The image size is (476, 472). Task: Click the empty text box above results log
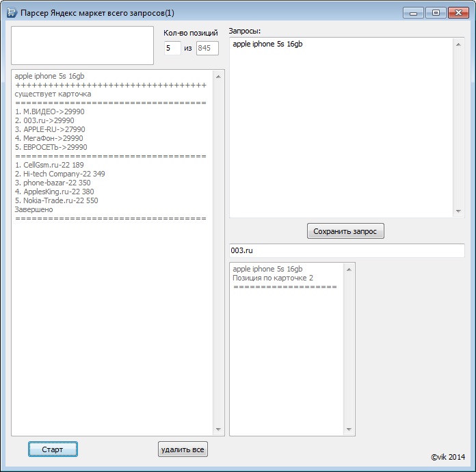coord(82,45)
